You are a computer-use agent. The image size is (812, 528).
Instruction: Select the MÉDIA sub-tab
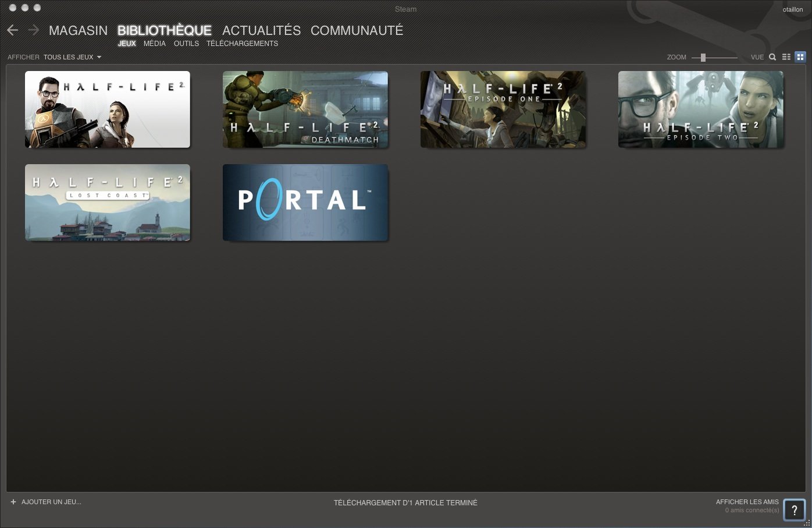155,44
